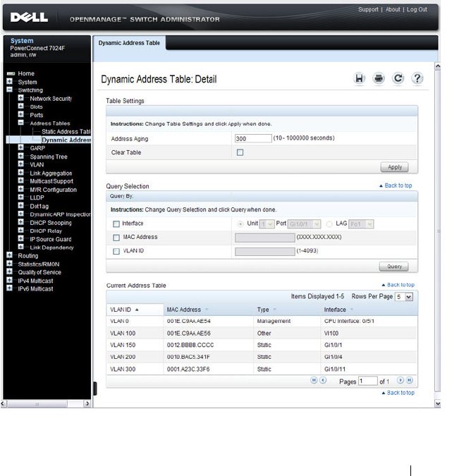The width and height of the screenshot is (452, 476).
Task: Go to first page pagination icon
Action: pos(314,380)
